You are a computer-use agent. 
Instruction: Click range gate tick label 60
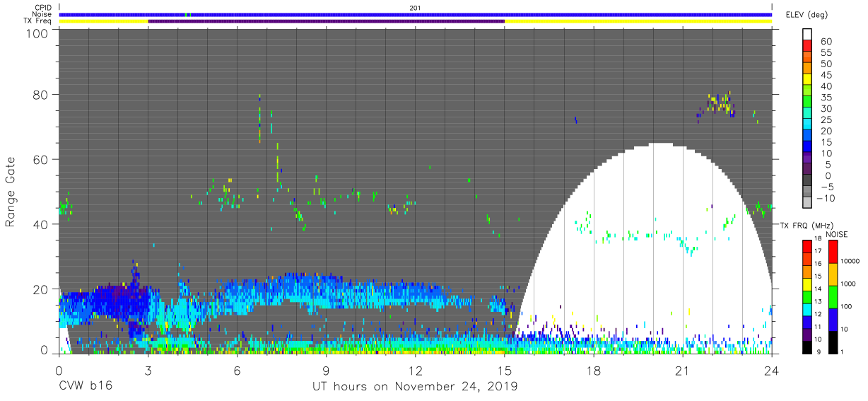[x=40, y=160]
